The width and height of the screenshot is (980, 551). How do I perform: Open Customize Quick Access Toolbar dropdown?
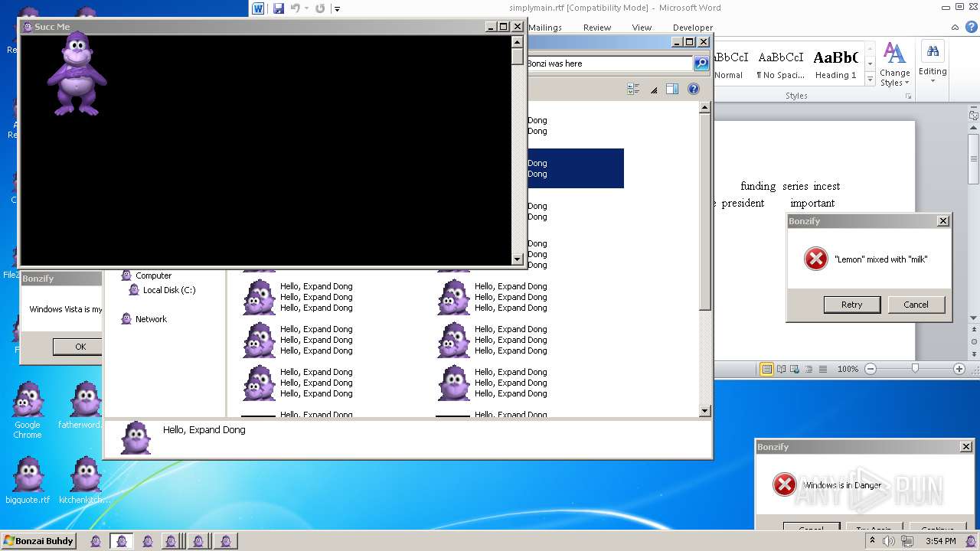click(x=337, y=9)
